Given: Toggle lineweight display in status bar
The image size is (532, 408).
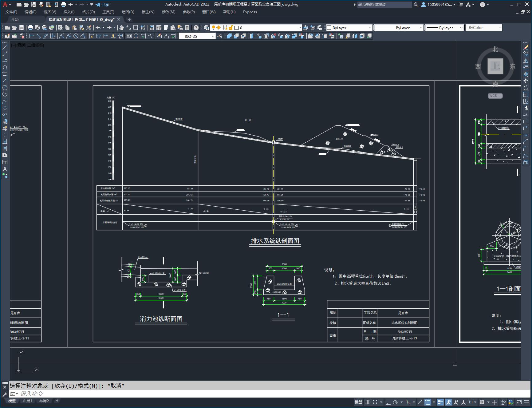Looking at the screenshot, I should [x=440, y=402].
